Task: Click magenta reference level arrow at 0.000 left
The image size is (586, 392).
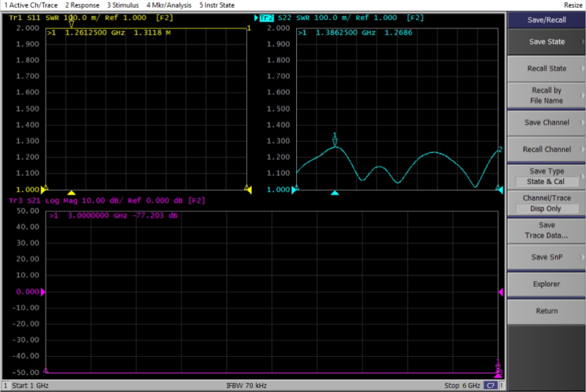Action: pos(43,292)
